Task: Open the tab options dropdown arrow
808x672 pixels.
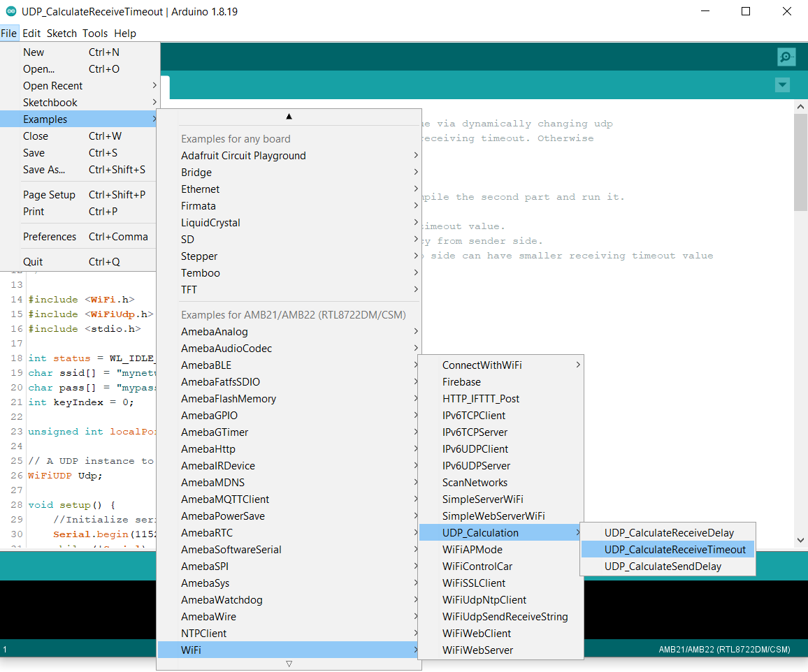Action: 782,85
